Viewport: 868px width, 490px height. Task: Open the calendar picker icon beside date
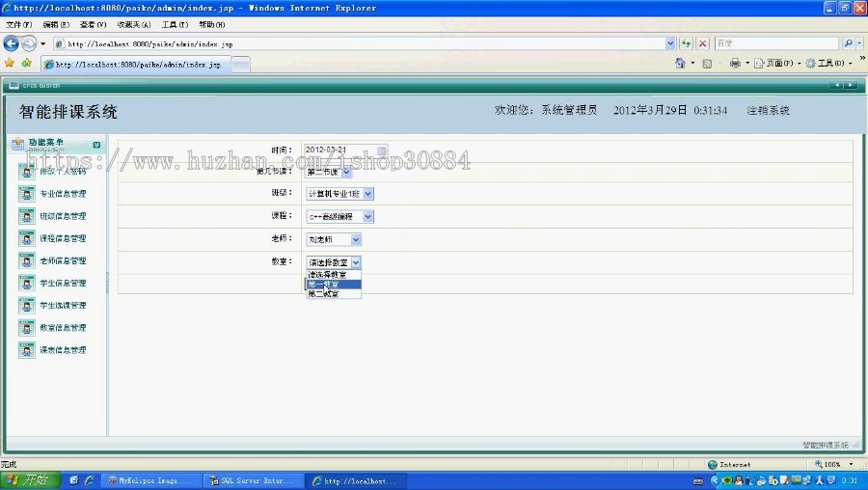pos(382,150)
